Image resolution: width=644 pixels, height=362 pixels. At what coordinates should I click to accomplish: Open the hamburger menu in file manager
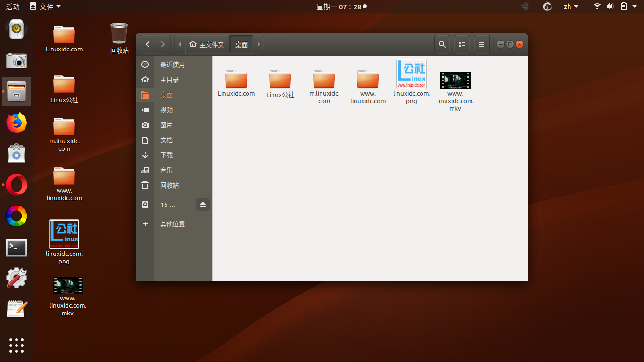tap(481, 44)
